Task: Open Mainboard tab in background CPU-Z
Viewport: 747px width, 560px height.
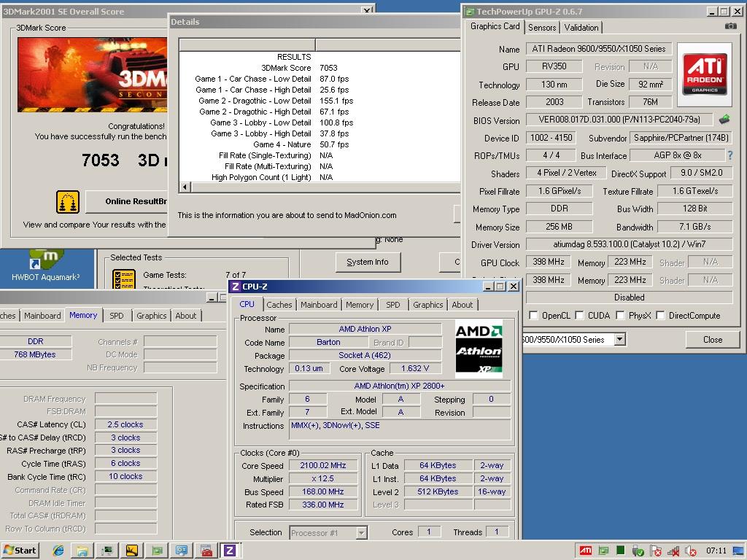Action: pos(42,316)
